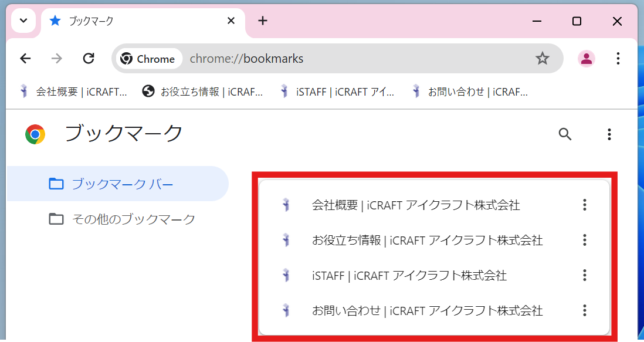Click the search magnifier in the bookmarks manager
Viewport: 644px width, 342px height.
pos(565,134)
